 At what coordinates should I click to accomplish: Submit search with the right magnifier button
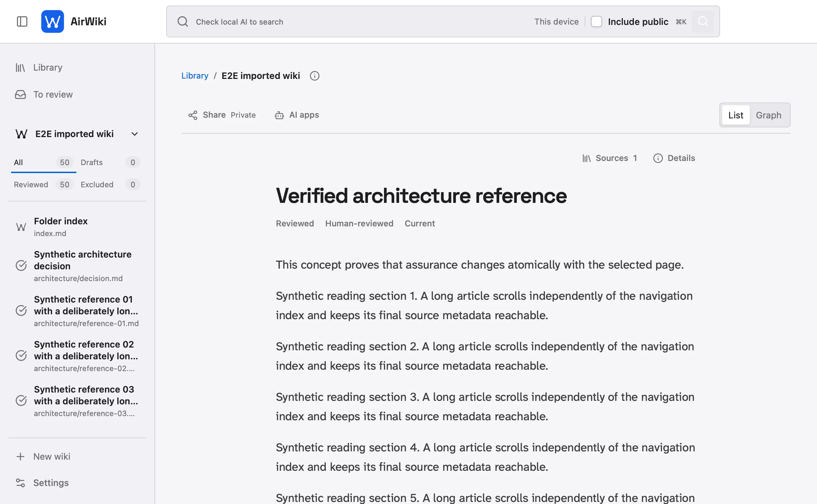click(x=703, y=21)
